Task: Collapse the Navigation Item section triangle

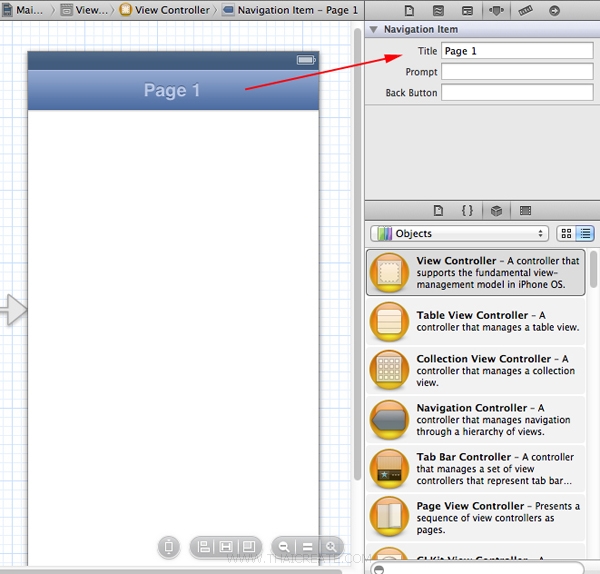Action: point(374,29)
